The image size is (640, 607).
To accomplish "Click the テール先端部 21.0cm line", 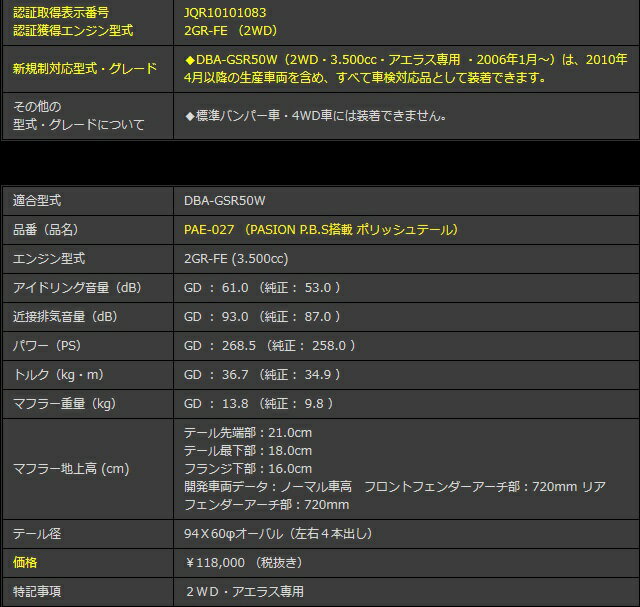I will 248,432.
